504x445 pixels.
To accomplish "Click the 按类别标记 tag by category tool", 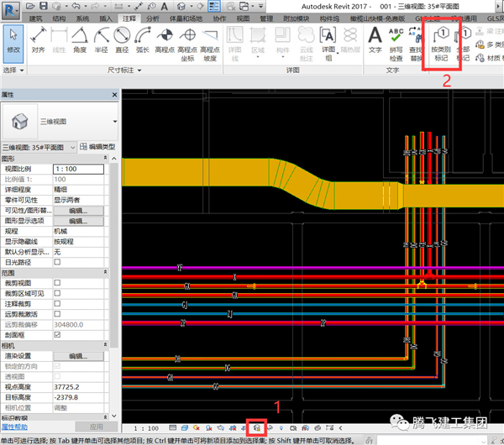I will click(x=440, y=41).
